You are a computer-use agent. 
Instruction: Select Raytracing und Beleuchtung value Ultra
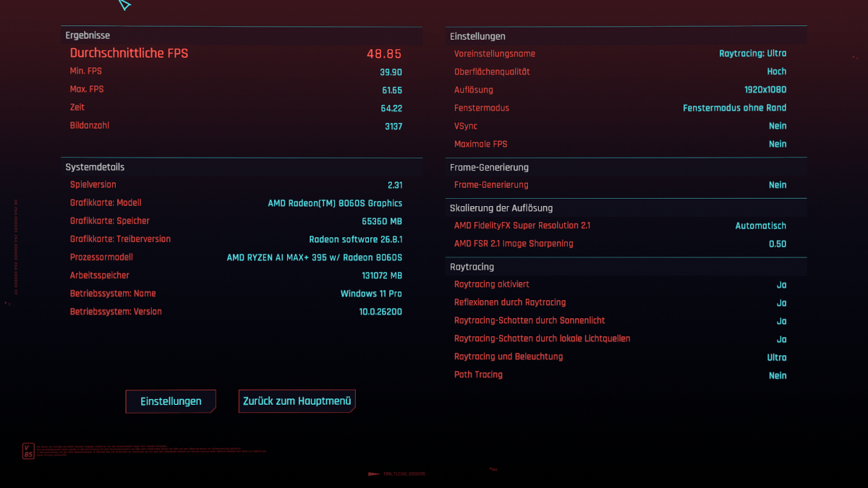(777, 357)
